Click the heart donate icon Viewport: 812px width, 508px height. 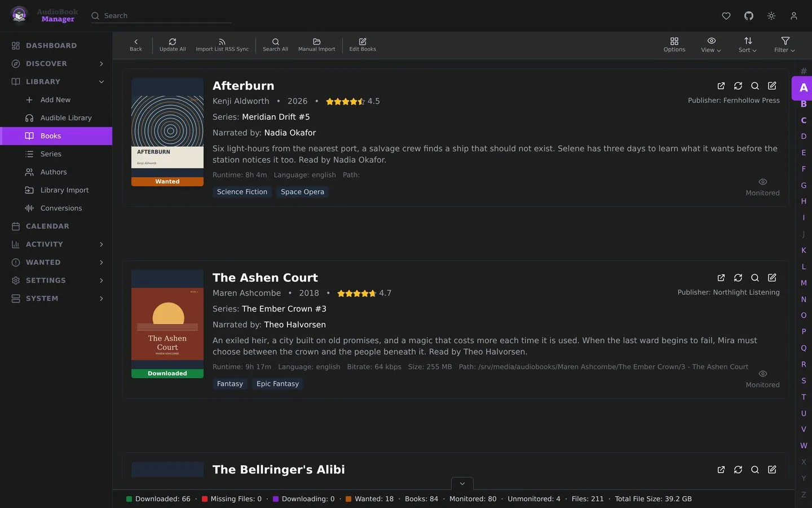click(726, 16)
